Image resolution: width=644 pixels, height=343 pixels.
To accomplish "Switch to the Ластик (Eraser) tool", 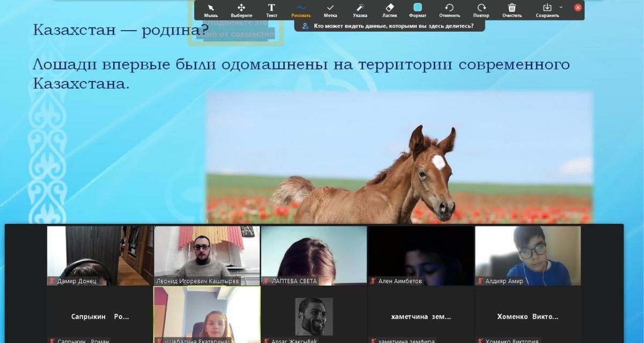I will 390,9.
